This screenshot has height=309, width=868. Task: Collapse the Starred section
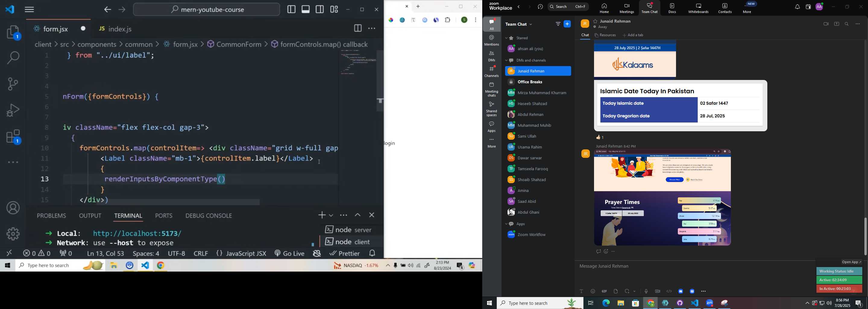[506, 38]
